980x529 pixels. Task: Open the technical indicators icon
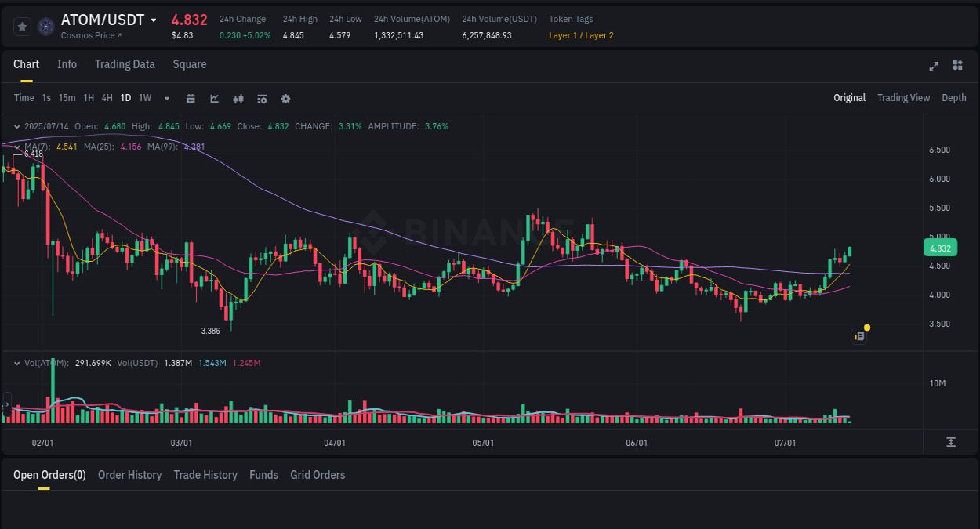[238, 99]
